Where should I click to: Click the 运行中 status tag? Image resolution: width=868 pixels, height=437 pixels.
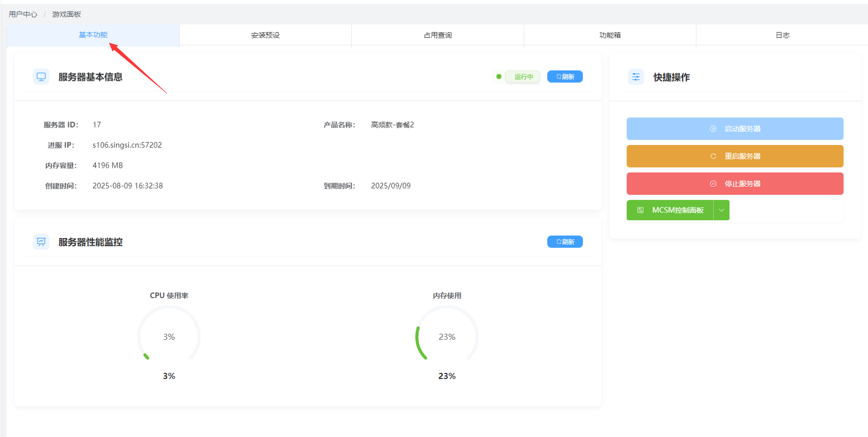click(x=523, y=77)
